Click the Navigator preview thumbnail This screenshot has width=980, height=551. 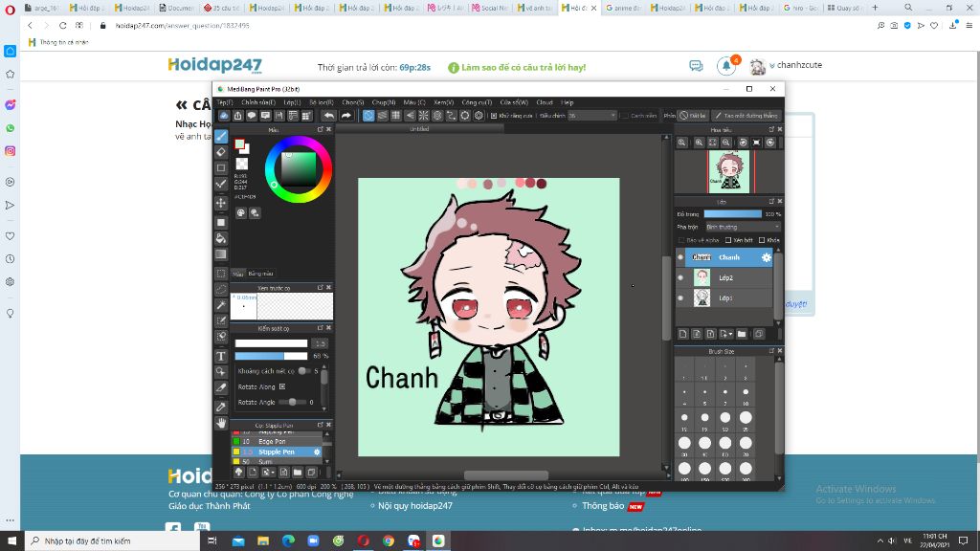click(x=728, y=171)
